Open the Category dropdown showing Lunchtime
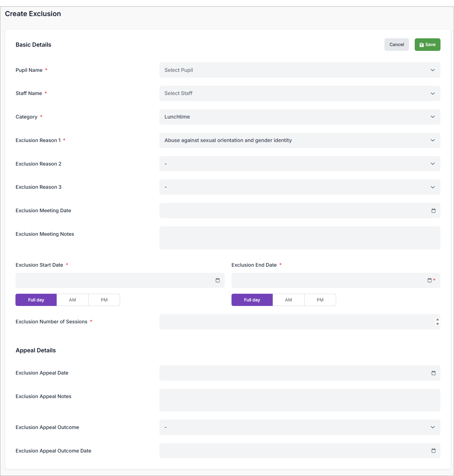This screenshot has width=454, height=476. 299,117
